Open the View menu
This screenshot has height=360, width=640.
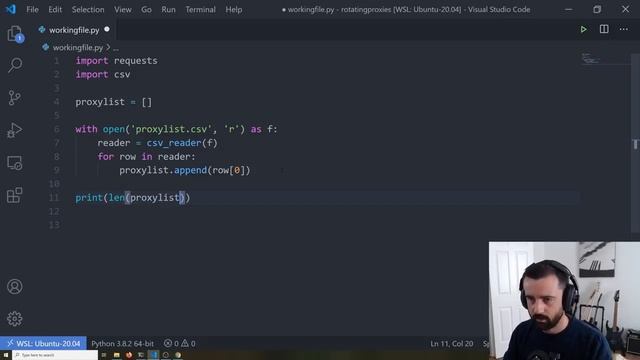pyautogui.click(x=122, y=9)
